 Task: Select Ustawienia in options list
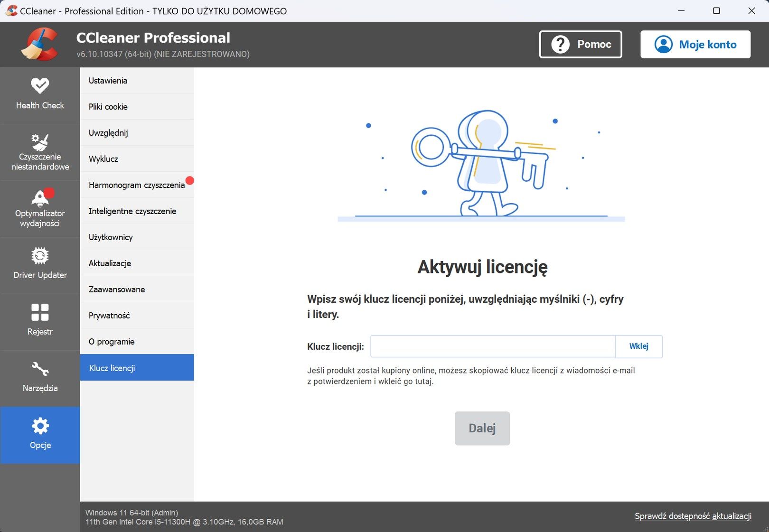137,81
